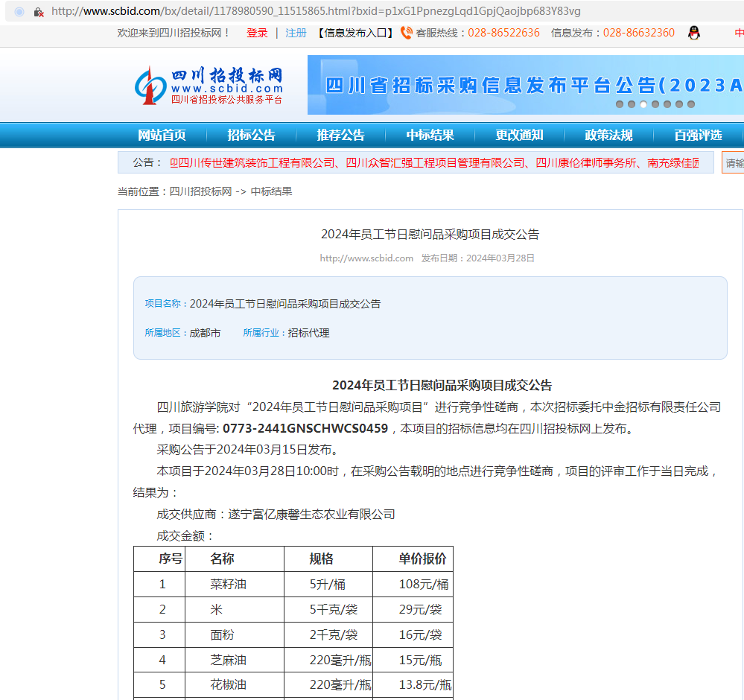Viewport: 744px width, 700px height.
Task: Select the third highlighted banner carousel dot
Action: (643, 104)
